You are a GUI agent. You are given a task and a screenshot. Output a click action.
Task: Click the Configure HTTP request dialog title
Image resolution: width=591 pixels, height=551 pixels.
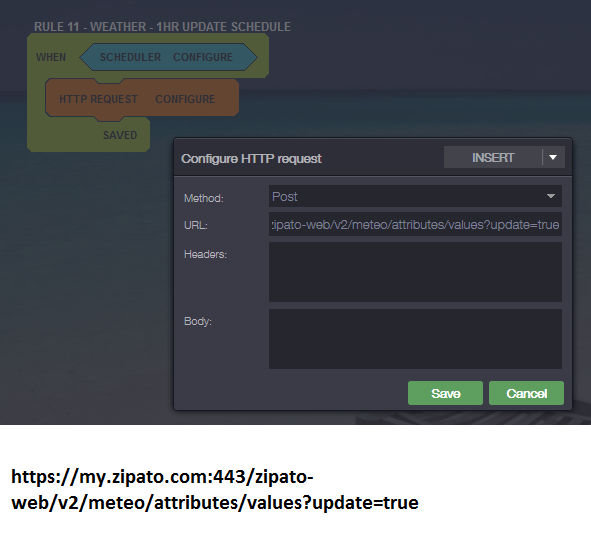tap(251, 159)
